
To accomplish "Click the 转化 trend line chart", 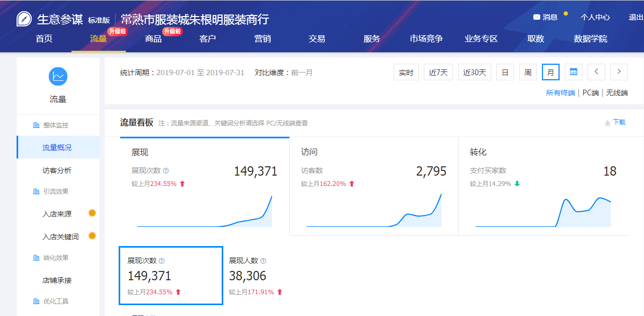I will [543, 212].
